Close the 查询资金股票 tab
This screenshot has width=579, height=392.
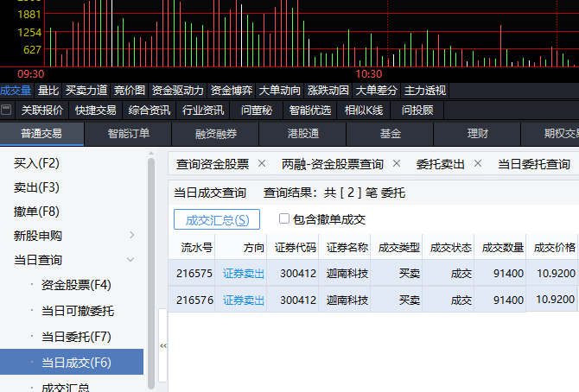click(x=262, y=163)
